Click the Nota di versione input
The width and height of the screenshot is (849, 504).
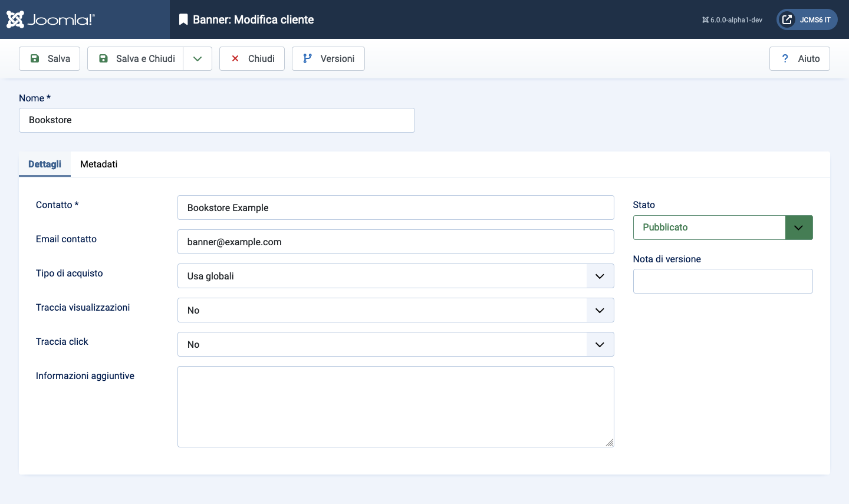point(723,281)
